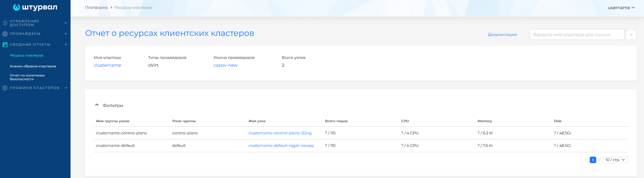The image size is (644, 178).
Task: Go to the previous page arrow
Action: (586, 160)
